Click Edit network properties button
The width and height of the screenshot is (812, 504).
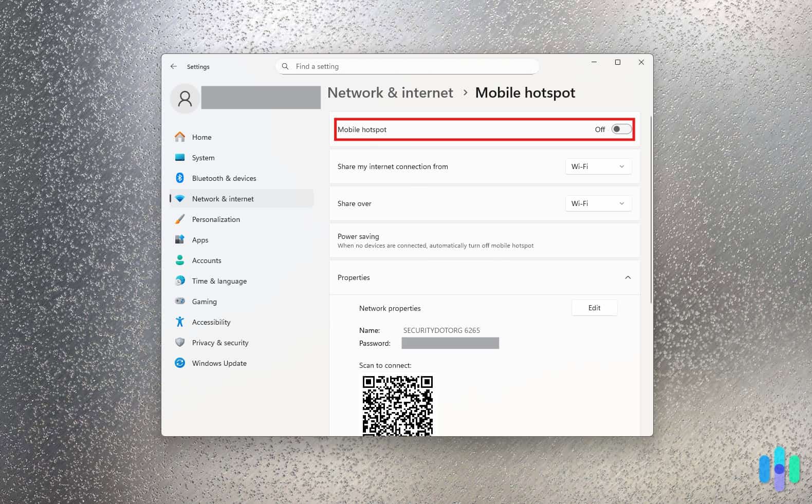click(x=594, y=308)
